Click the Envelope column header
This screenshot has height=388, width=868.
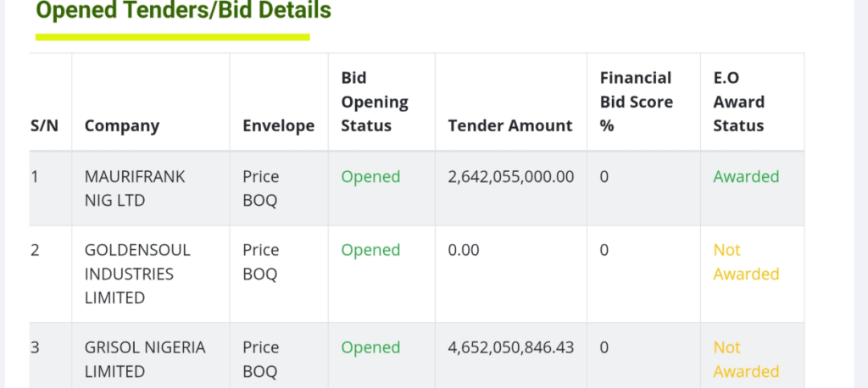(x=278, y=125)
